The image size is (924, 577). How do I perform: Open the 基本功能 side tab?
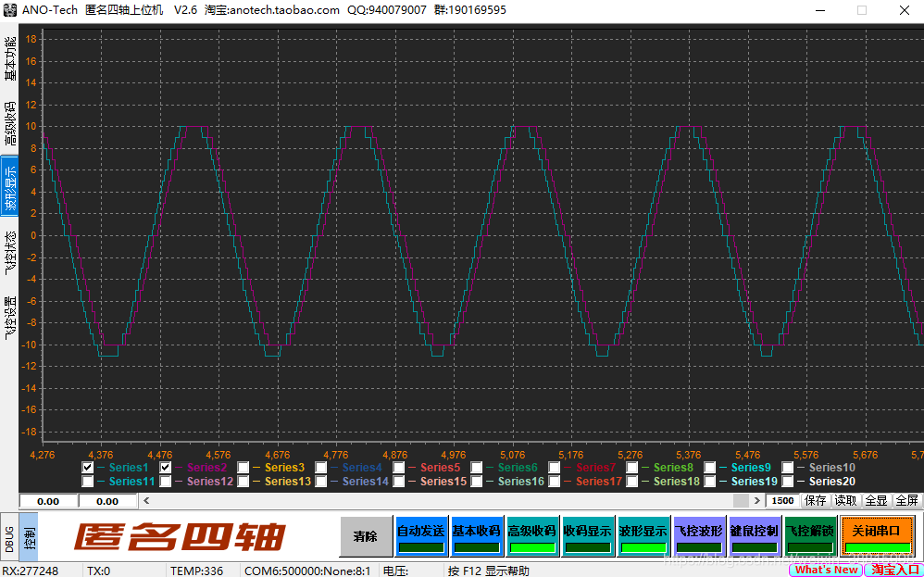point(9,59)
